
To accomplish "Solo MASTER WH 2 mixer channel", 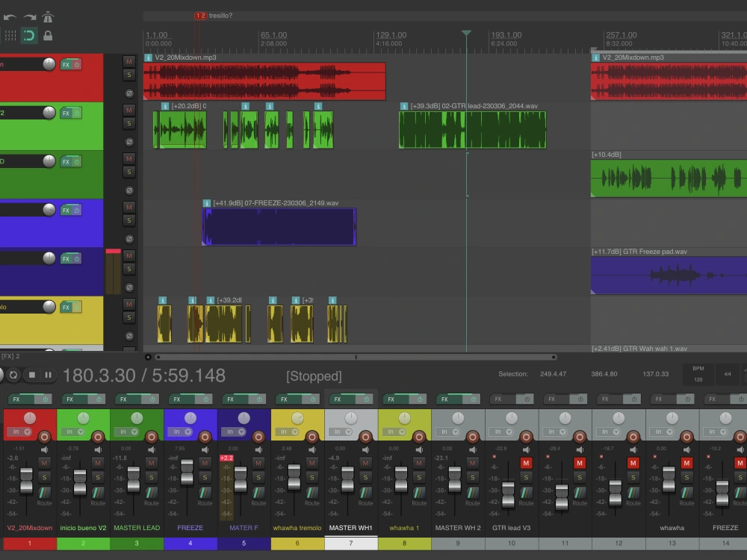I will pyautogui.click(x=473, y=477).
